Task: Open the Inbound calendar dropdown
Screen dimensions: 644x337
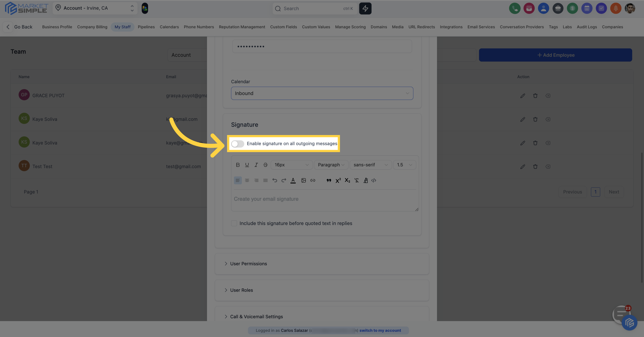Action: [322, 93]
